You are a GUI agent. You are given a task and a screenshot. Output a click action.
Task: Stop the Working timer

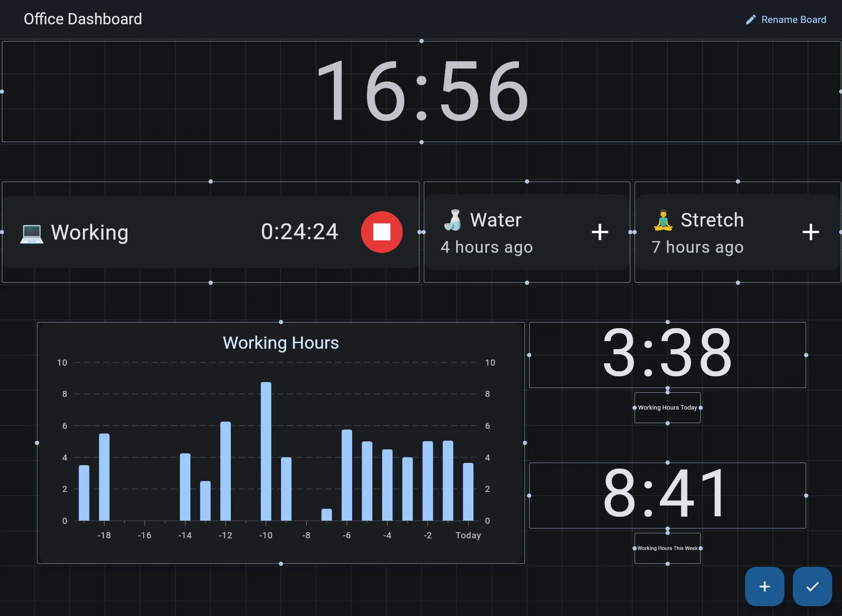coord(382,232)
